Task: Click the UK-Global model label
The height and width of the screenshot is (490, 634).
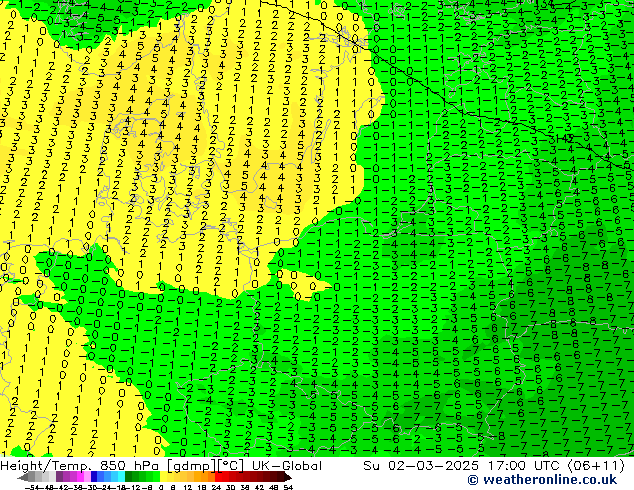Action: click(287, 466)
